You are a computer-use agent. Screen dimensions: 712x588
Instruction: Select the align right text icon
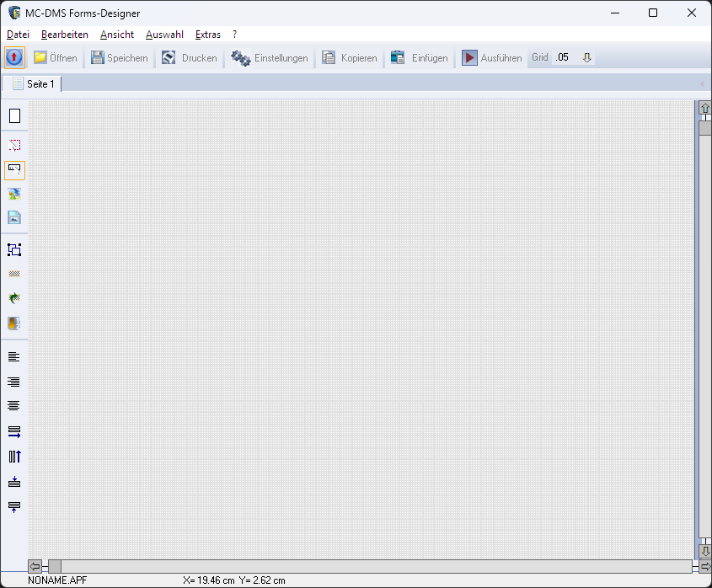click(14, 382)
